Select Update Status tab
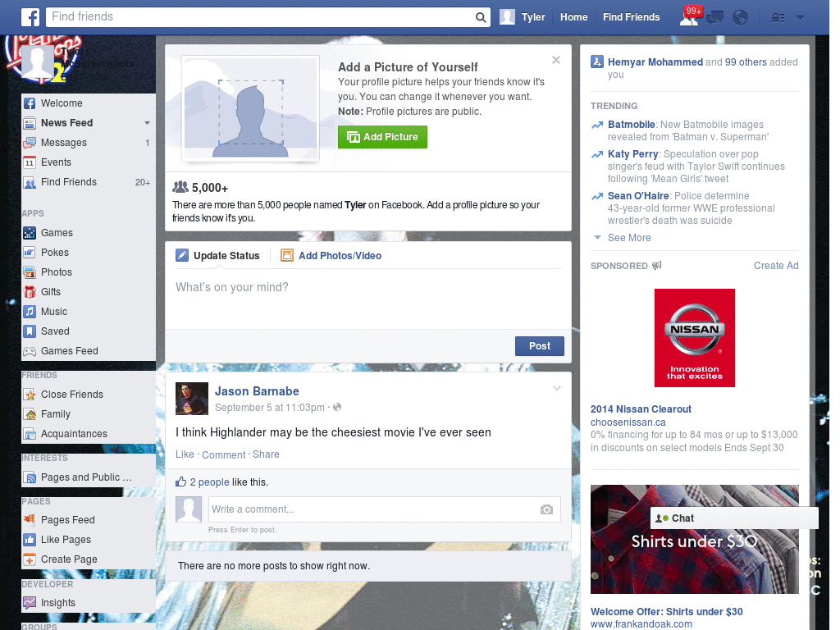The height and width of the screenshot is (630, 840). pyautogui.click(x=217, y=256)
